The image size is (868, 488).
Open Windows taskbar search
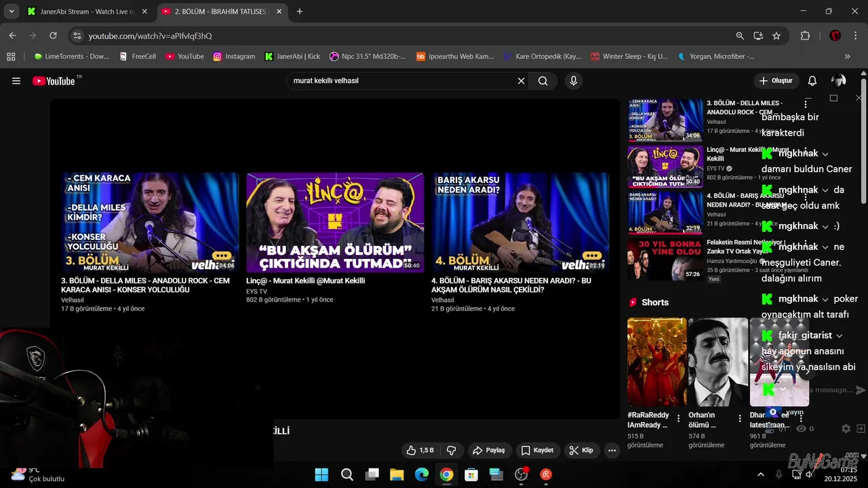[x=347, y=474]
